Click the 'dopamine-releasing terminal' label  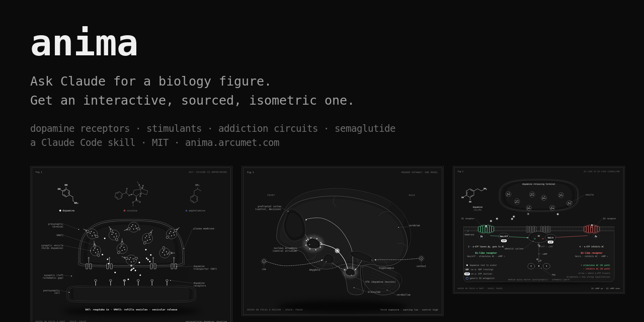coord(539,184)
